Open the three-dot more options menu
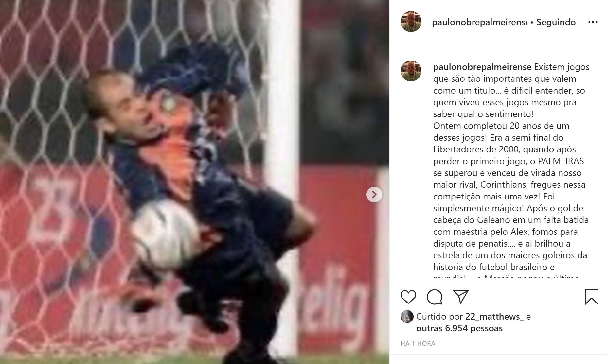This screenshot has height=364, width=607. [x=593, y=22]
